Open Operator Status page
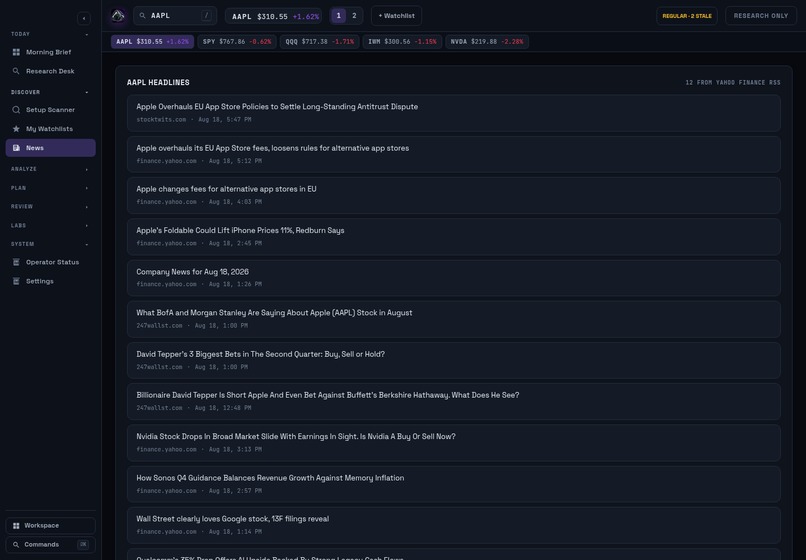The height and width of the screenshot is (560, 806). click(x=50, y=262)
